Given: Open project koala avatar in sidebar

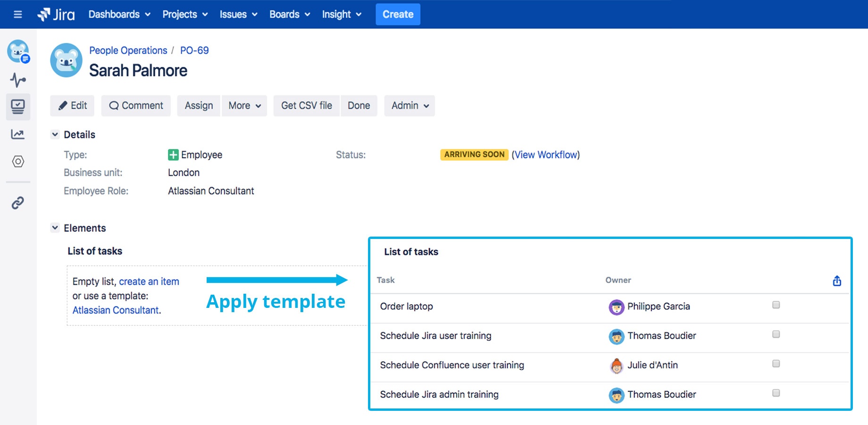Looking at the screenshot, I should point(18,51).
